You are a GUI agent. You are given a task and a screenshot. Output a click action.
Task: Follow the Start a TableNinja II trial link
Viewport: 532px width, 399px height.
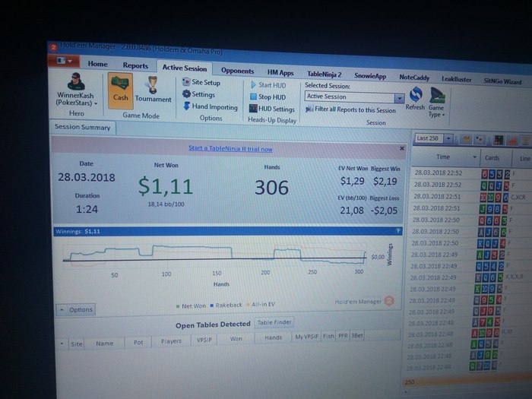230,149
